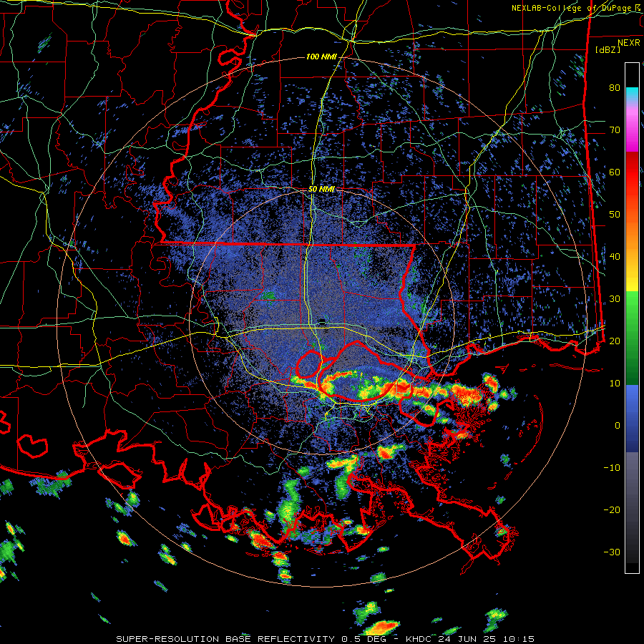Viewport: 644px width, 644px height.
Task: Click the Super-Resolution Base Reflectivity caption
Action: pyautogui.click(x=326, y=639)
